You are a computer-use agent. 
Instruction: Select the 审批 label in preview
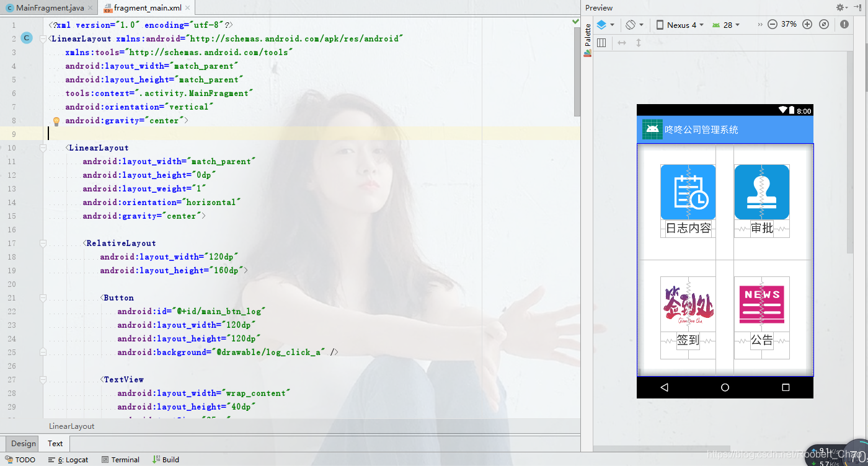tap(762, 228)
